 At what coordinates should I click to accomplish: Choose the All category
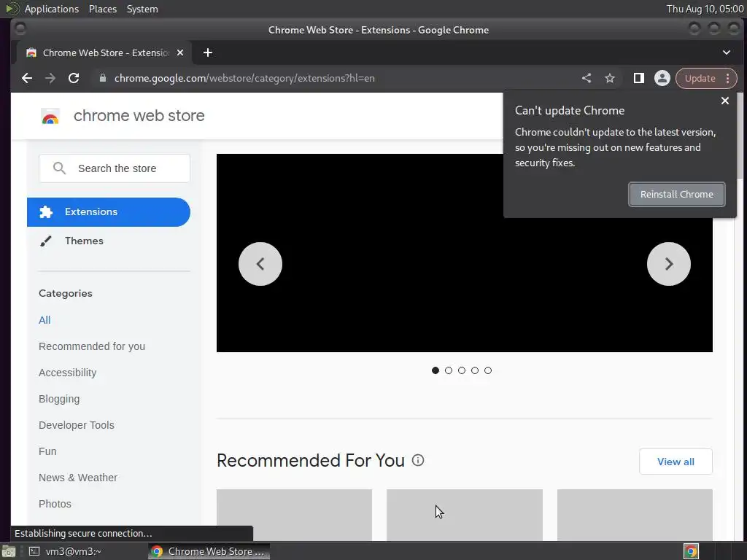coord(44,320)
